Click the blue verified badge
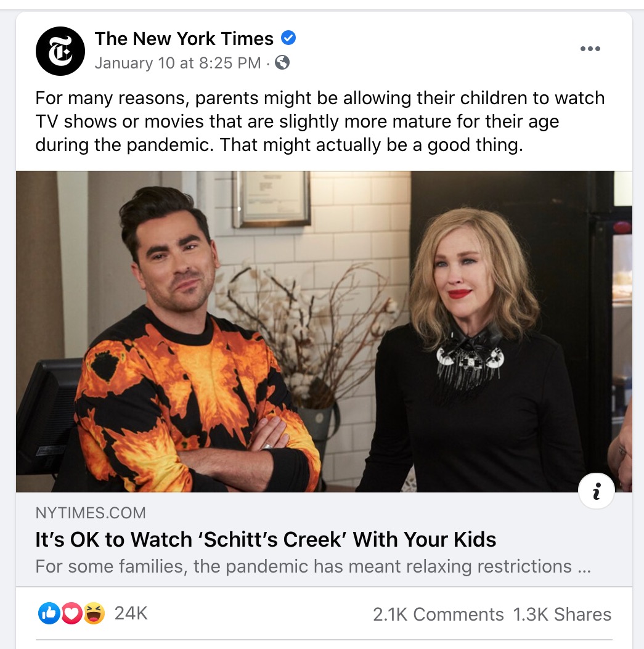 [x=288, y=38]
